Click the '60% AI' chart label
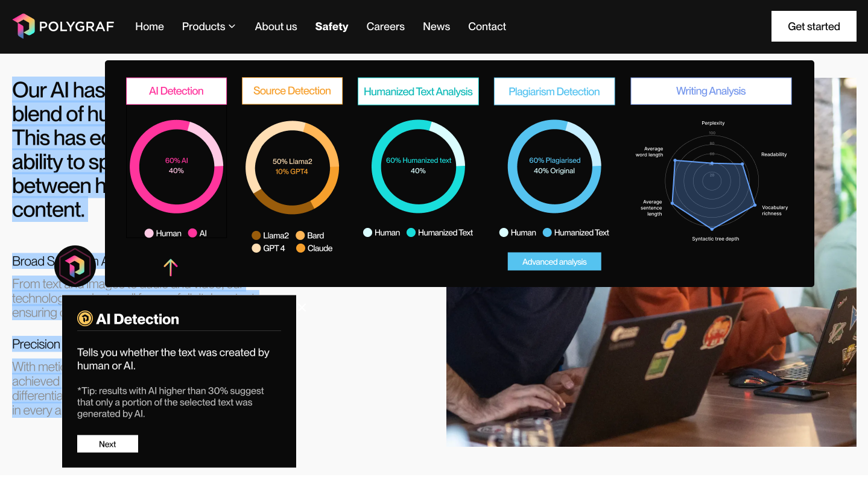The image size is (868, 489). [x=177, y=161]
